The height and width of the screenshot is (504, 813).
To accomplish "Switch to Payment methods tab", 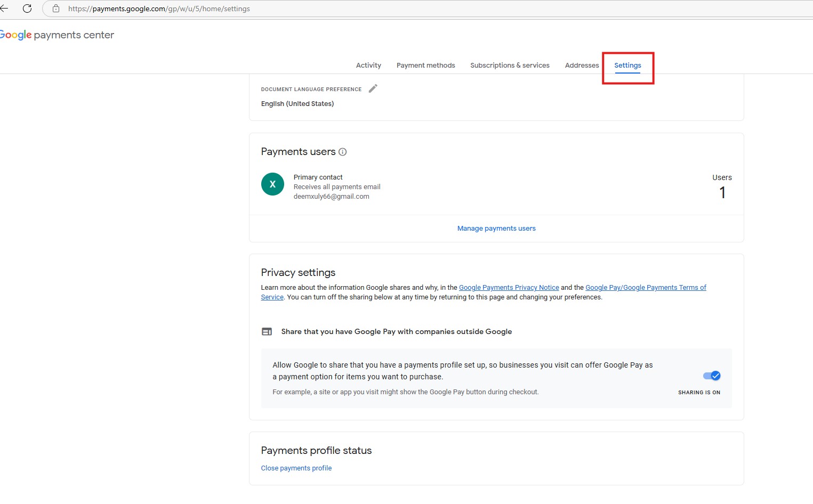I will [425, 66].
